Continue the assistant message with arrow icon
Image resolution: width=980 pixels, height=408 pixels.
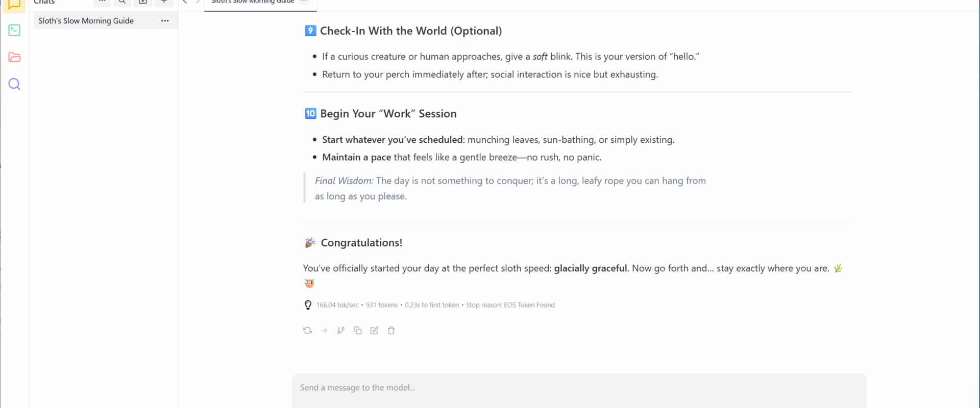324,330
